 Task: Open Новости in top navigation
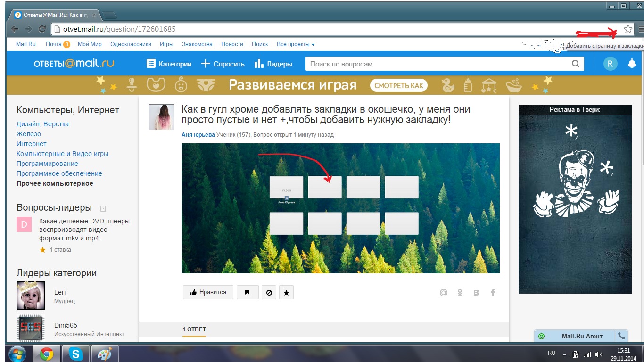tap(232, 44)
